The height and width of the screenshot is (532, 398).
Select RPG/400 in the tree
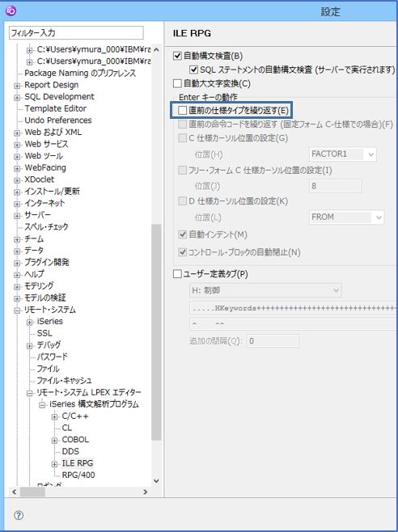pyautogui.click(x=78, y=475)
